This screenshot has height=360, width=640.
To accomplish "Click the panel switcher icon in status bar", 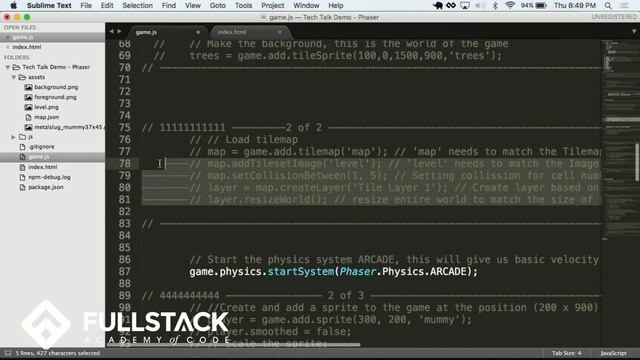I will (x=8, y=353).
